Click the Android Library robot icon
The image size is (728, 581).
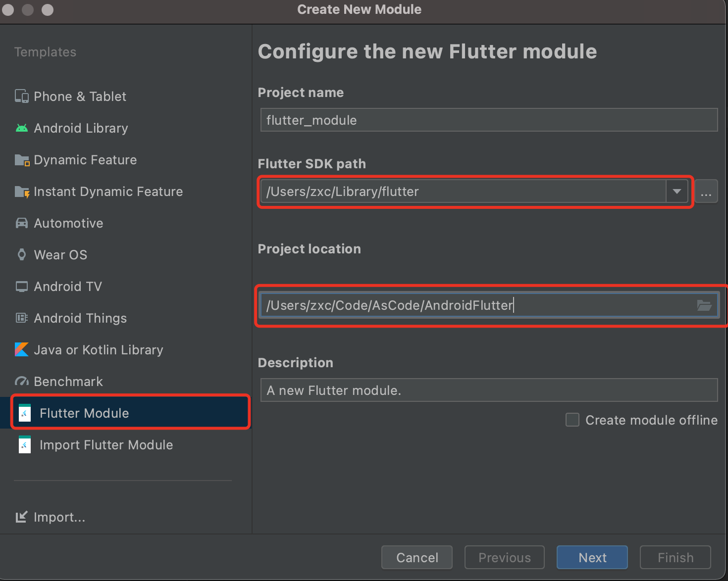click(21, 128)
